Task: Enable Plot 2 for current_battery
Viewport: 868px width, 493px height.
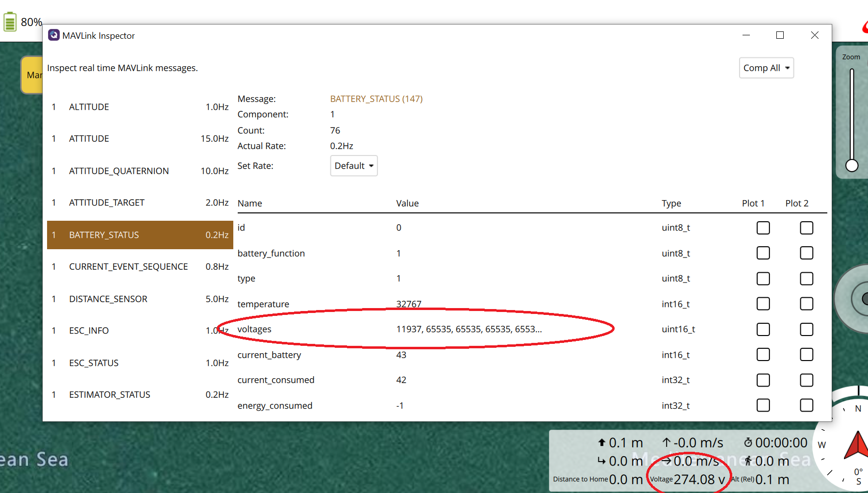Action: point(806,355)
